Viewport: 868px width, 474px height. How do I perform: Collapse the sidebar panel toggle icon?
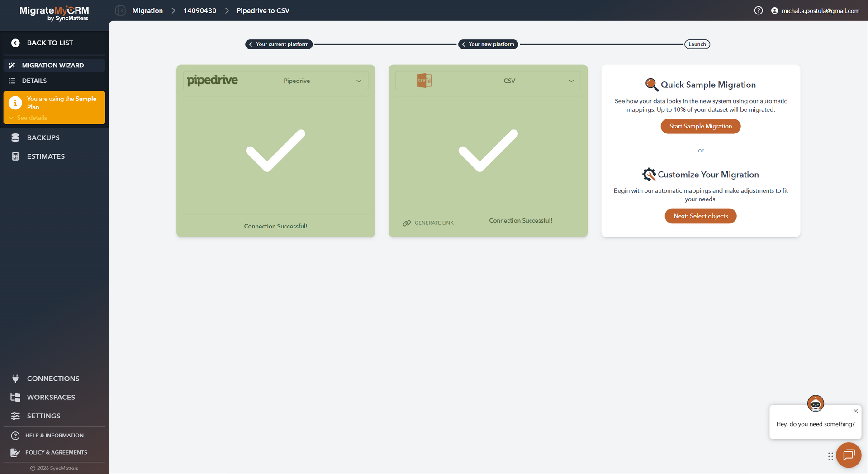120,10
